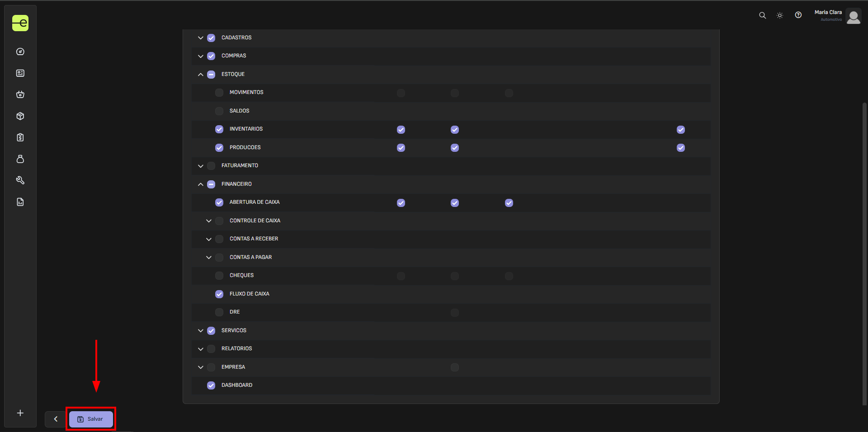Screen dimensions: 868x432
Task: Select the DASHBOARD label text
Action: pos(237,385)
